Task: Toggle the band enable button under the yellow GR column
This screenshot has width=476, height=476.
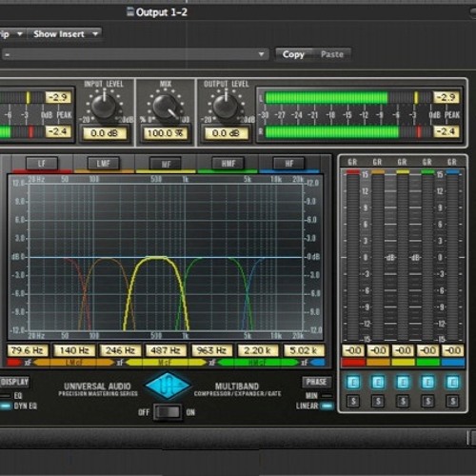Action: [x=403, y=383]
